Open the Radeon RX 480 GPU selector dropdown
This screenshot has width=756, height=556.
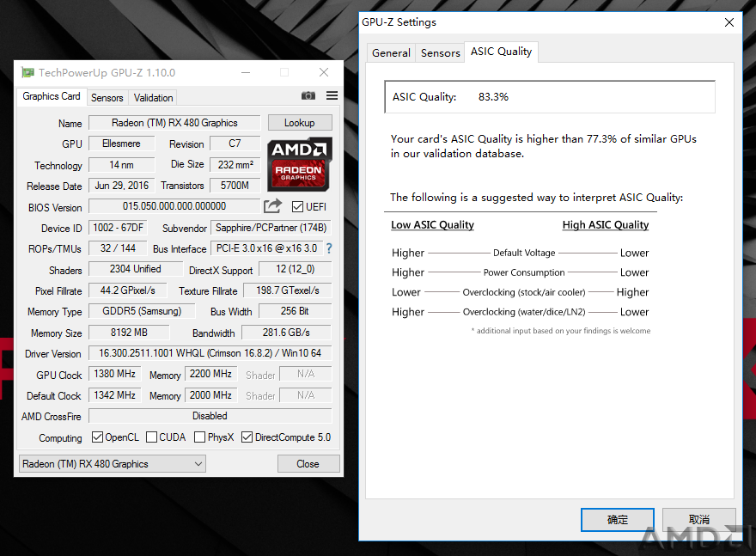(112, 463)
